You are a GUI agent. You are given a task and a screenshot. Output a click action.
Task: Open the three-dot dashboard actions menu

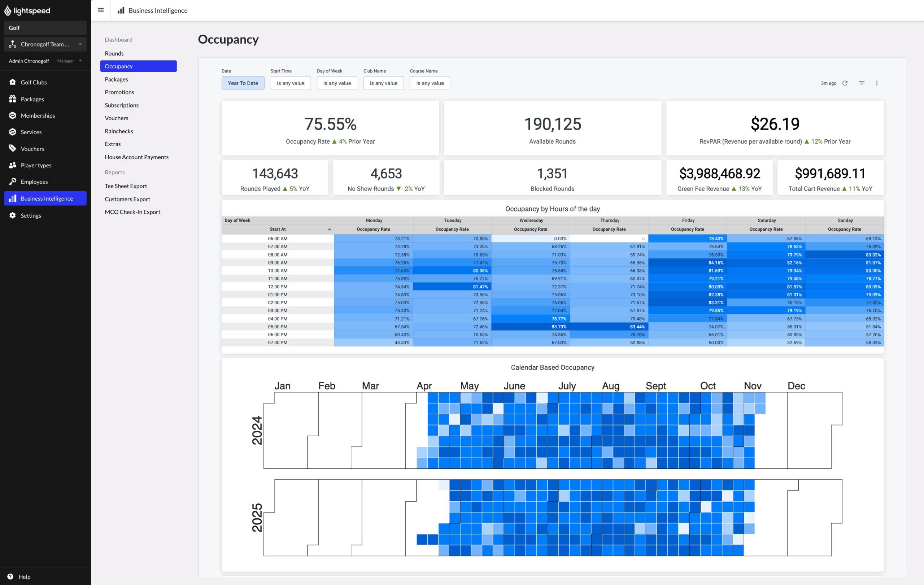click(x=876, y=83)
